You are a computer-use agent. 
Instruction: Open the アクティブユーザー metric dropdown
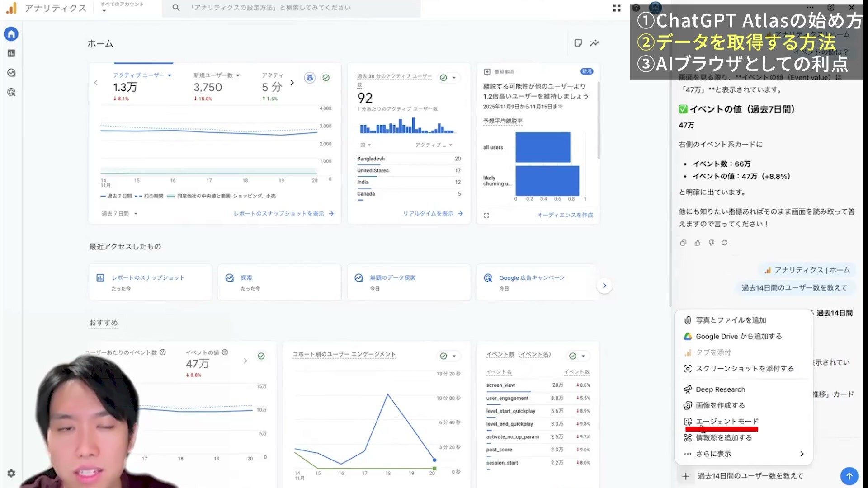tap(142, 75)
